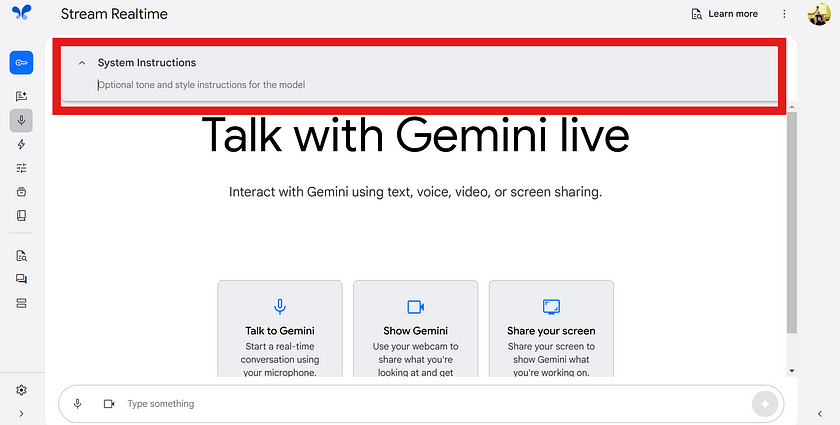The image size is (840, 425).
Task: Open Settings gear in sidebar
Action: pos(21,390)
